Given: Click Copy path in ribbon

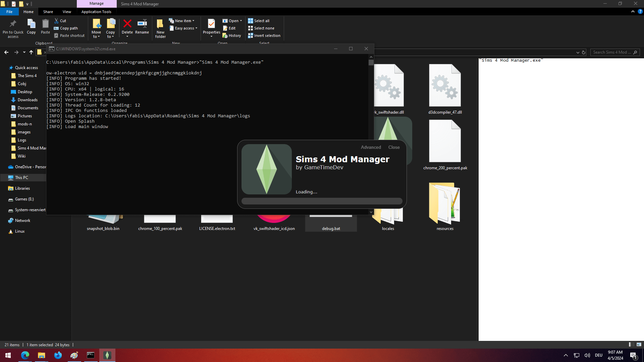Looking at the screenshot, I should coord(66,28).
